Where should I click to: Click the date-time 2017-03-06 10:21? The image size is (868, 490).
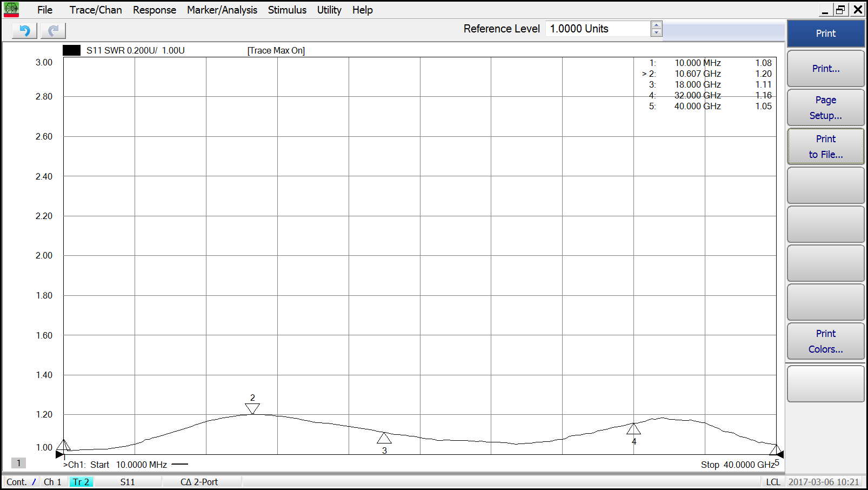tap(824, 482)
